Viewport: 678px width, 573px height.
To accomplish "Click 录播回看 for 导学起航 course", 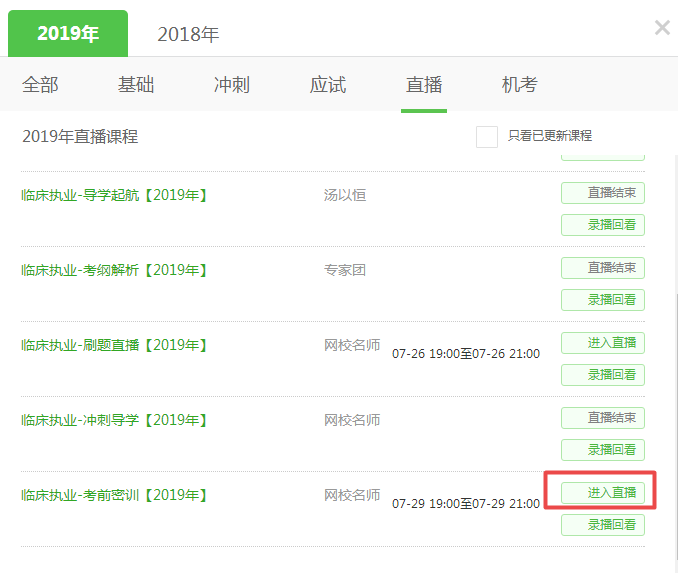I will click(x=603, y=225).
